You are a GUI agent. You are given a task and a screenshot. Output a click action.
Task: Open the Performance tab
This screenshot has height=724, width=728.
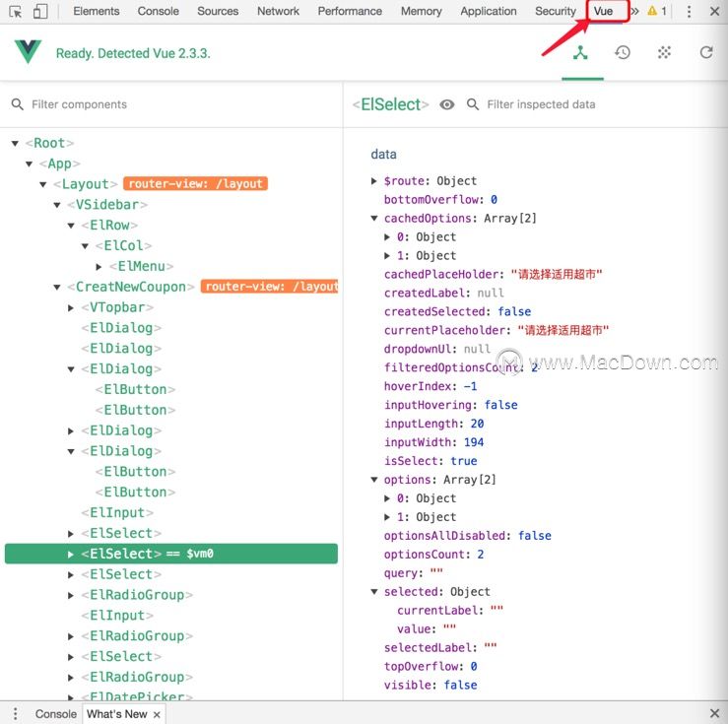point(350,11)
